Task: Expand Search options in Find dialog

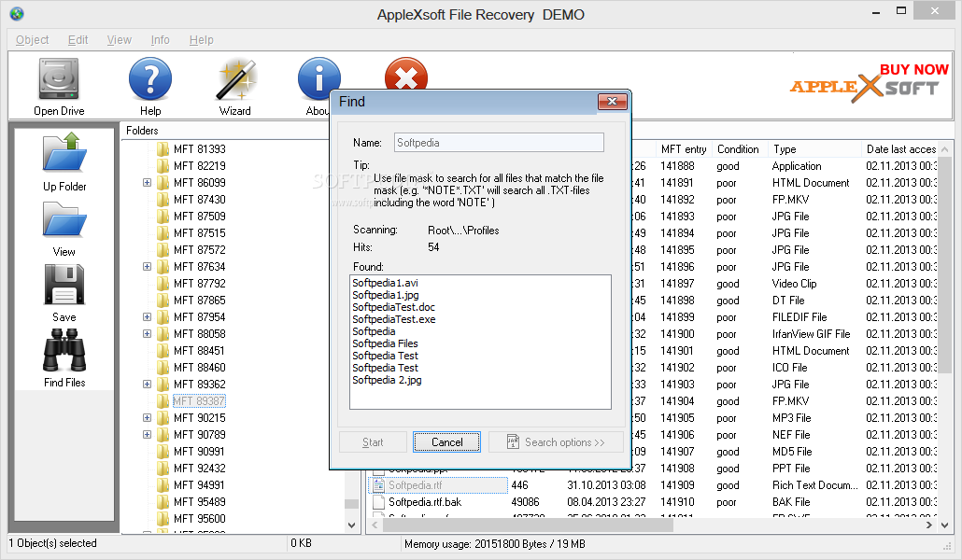Action: (556, 442)
